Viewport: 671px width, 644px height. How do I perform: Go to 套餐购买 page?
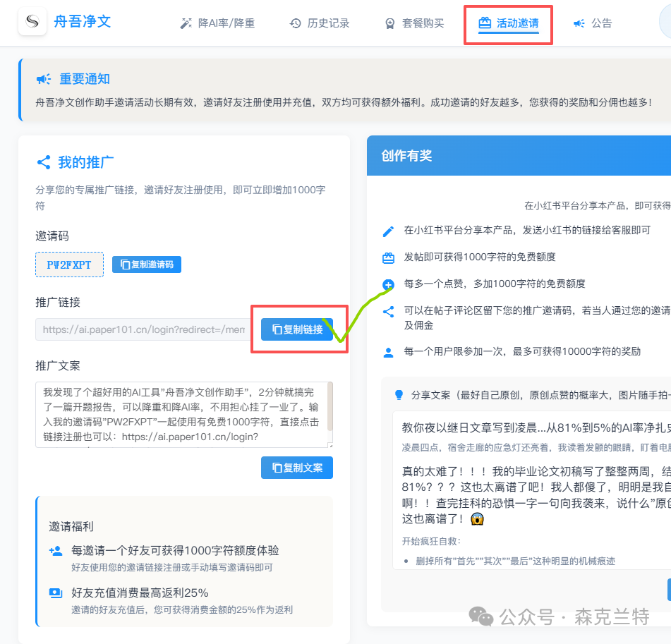click(414, 23)
